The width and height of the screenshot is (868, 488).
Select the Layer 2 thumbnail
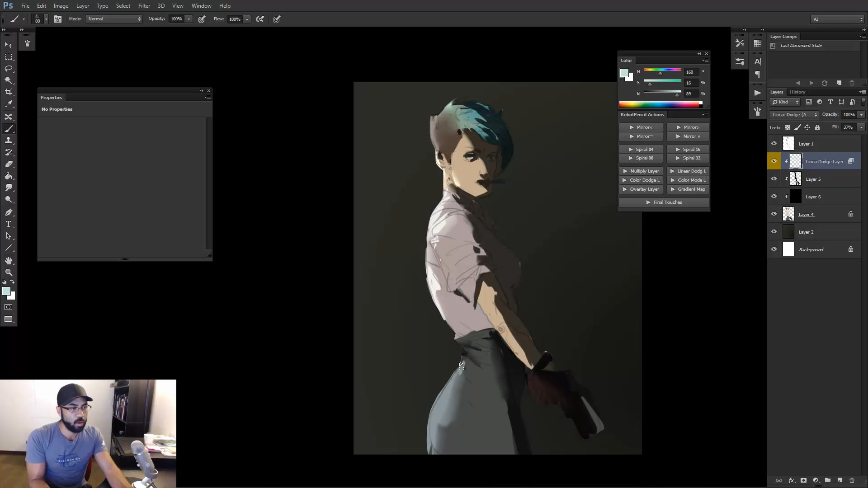point(788,232)
